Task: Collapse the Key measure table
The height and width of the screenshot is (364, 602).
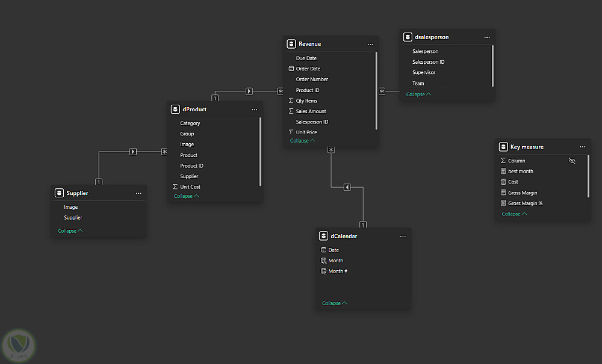Action: click(514, 214)
